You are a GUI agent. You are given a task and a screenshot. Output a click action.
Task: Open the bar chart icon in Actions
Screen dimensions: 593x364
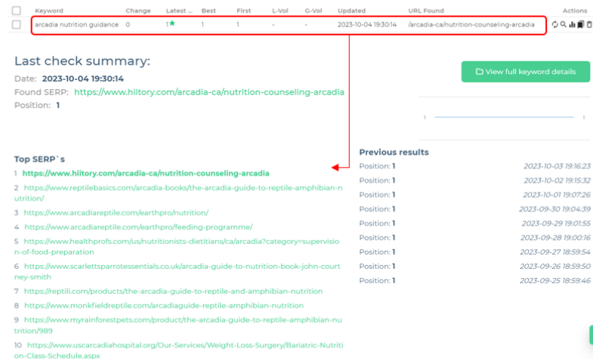pos(572,25)
